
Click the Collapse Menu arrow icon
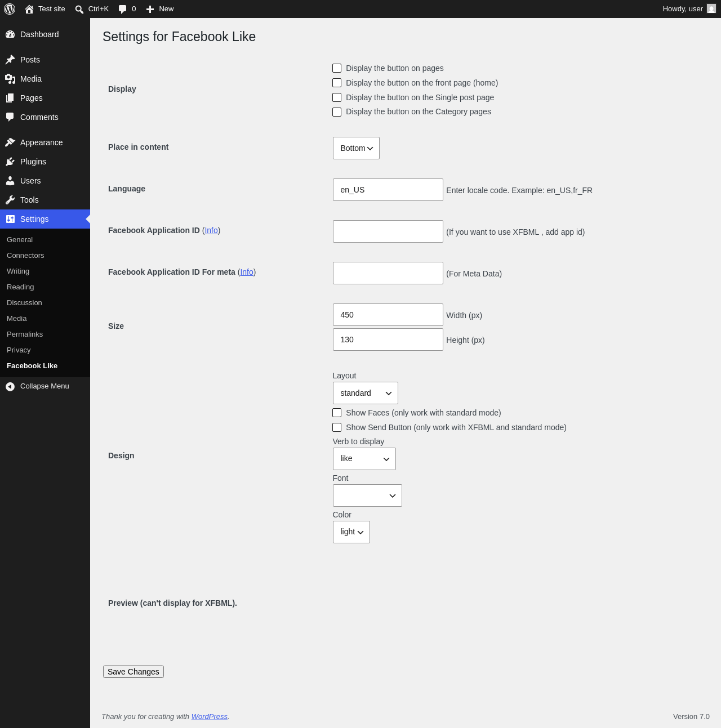[x=10, y=386]
